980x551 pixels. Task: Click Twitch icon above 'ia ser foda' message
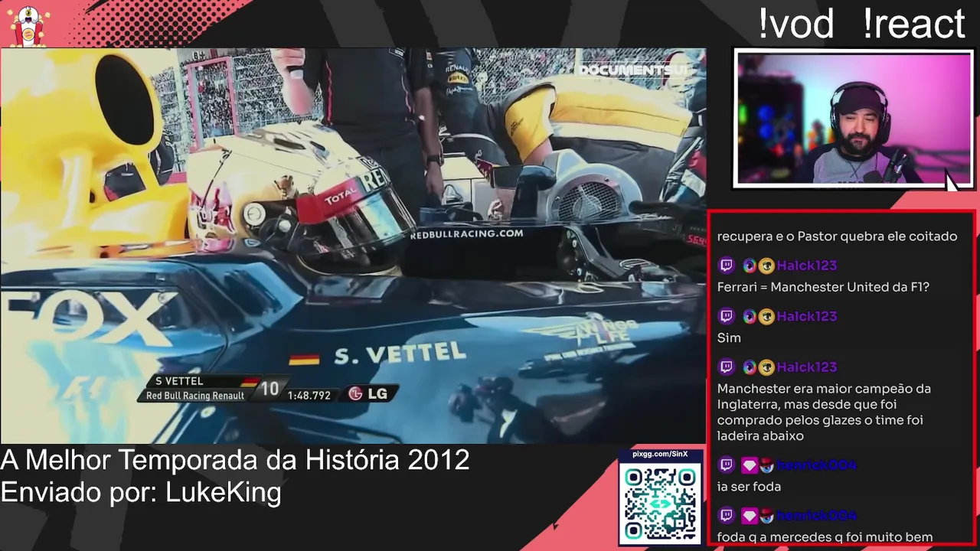(727, 465)
